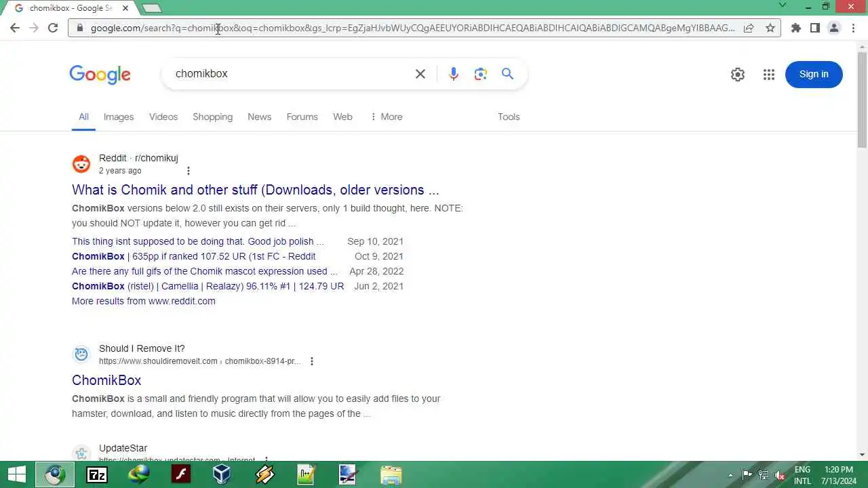Switch to the Videos tab
The height and width of the screenshot is (488, 868).
coord(163,117)
